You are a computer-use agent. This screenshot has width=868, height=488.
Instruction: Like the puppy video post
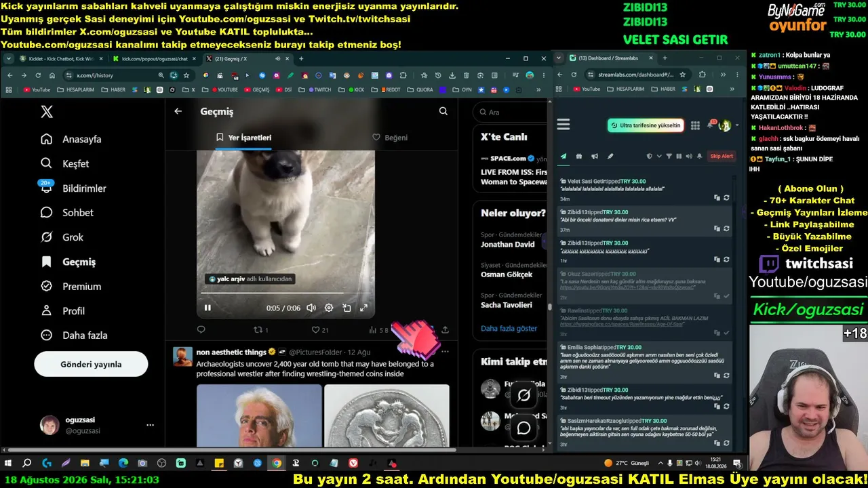click(x=319, y=330)
